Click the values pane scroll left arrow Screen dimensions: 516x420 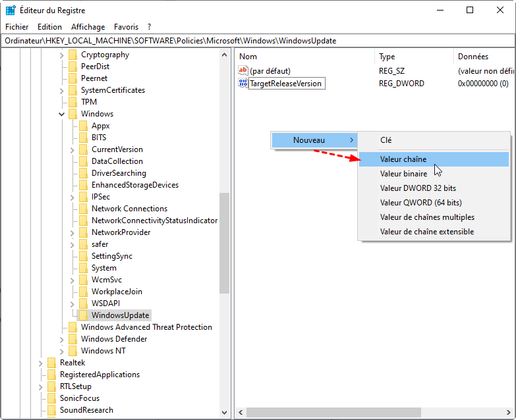[x=241, y=412]
